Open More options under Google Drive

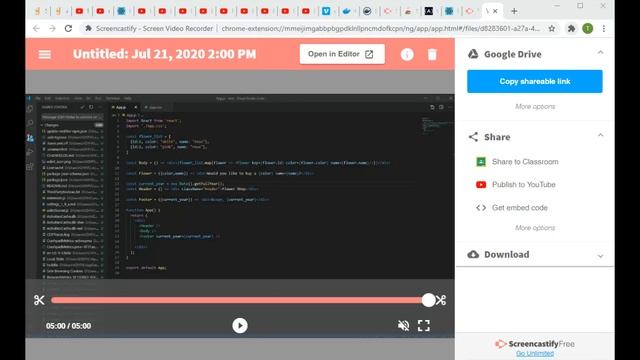[535, 107]
